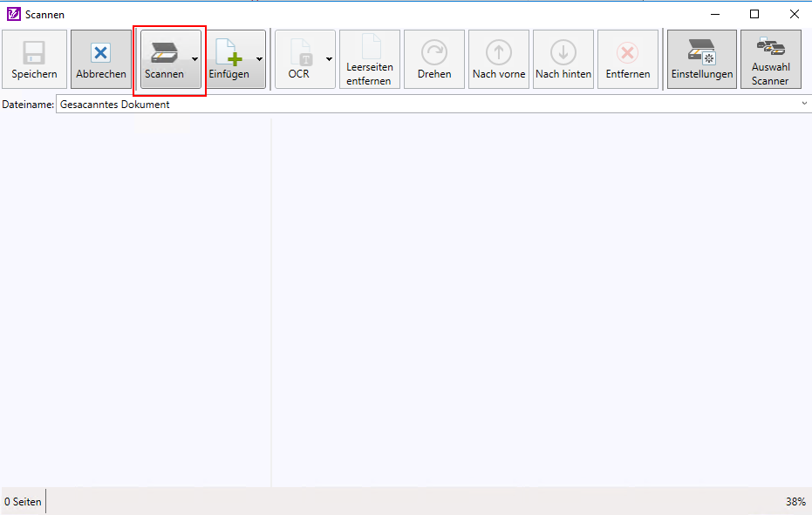Maximize the Scannen window
The width and height of the screenshot is (812, 515).
point(754,14)
